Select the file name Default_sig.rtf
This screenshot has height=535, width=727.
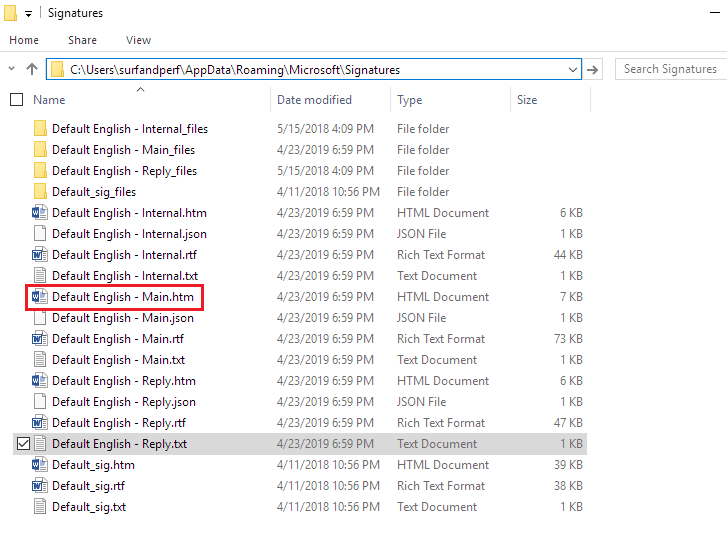coord(88,486)
